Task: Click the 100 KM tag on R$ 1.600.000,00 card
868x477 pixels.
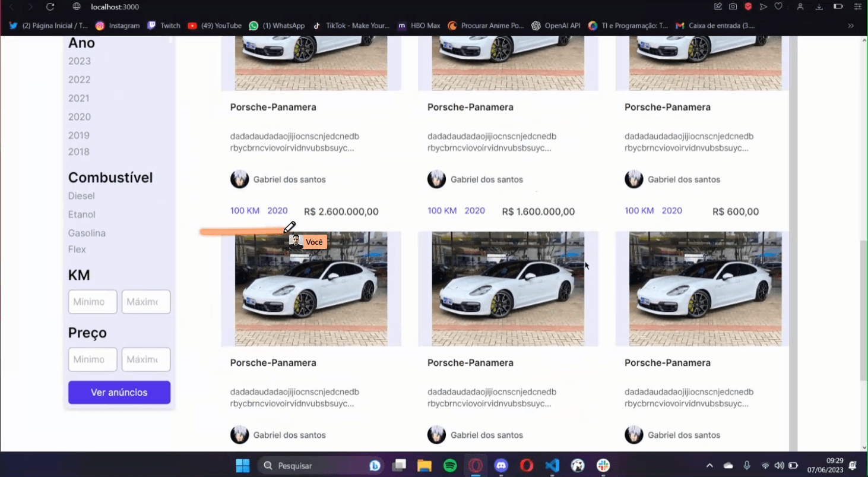Action: tap(442, 210)
